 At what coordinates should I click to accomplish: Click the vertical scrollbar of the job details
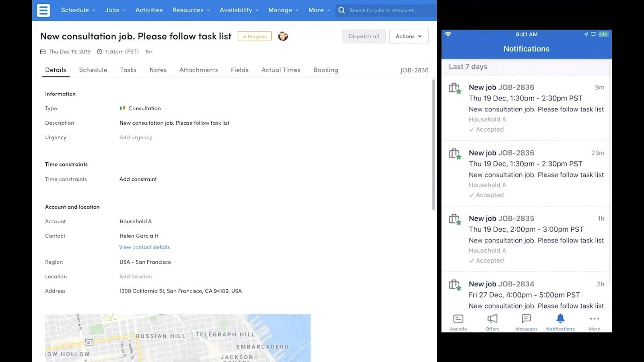point(433,145)
